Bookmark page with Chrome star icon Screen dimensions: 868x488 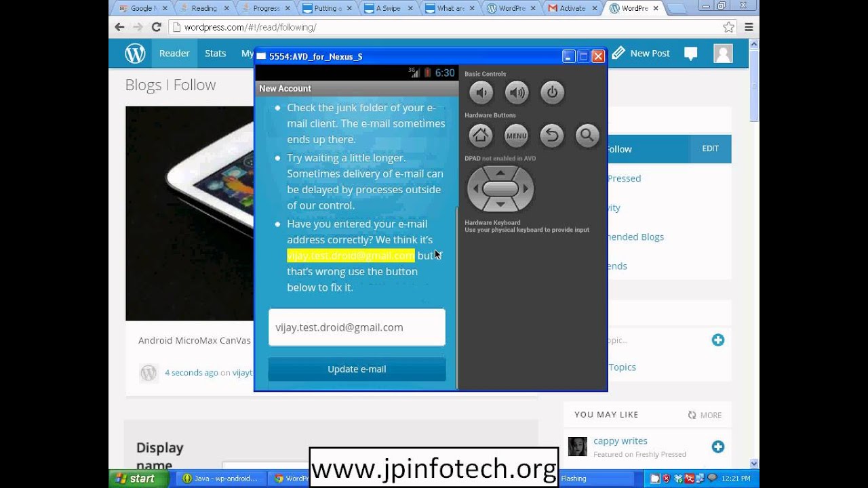(x=728, y=27)
